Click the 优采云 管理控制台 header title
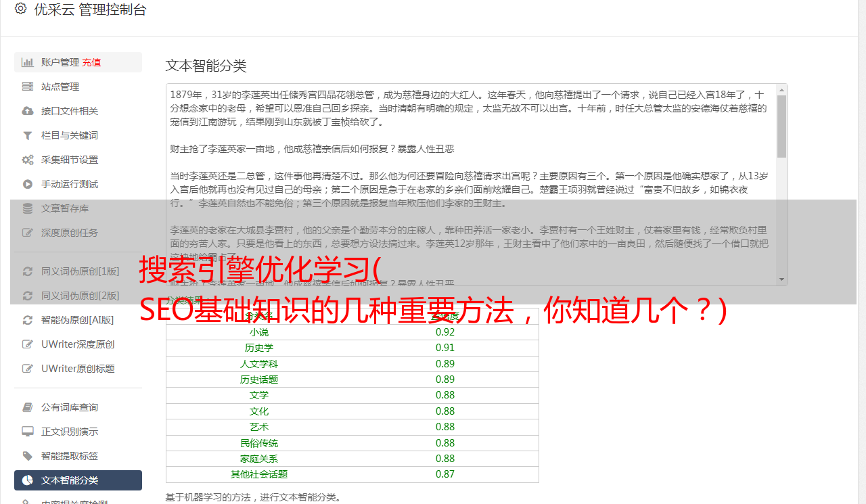The image size is (866, 504). (90, 9)
